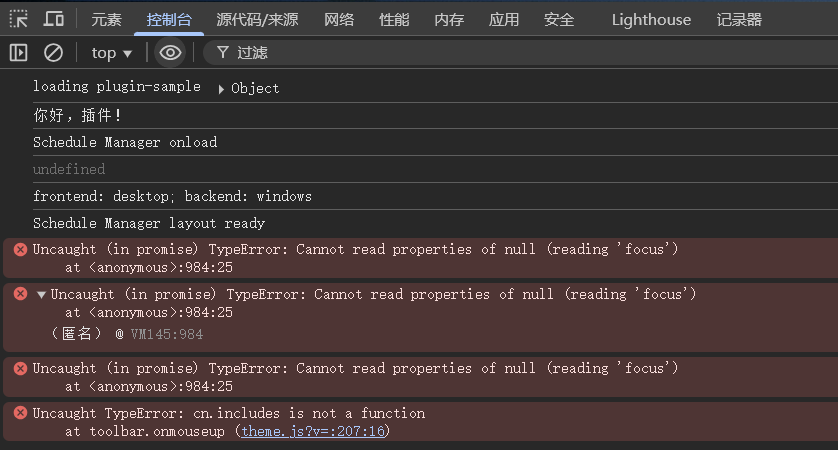Switch to the Lighthouse tab
The image size is (838, 450).
[651, 19]
